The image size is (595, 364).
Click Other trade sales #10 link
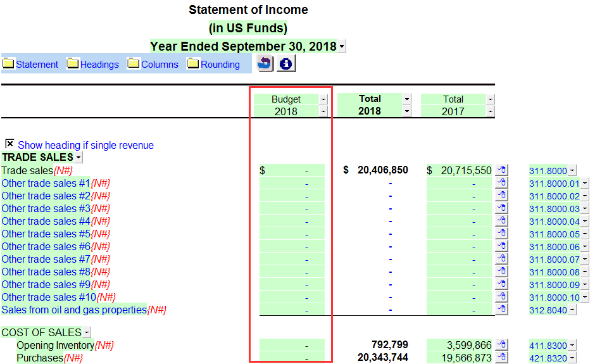click(49, 297)
